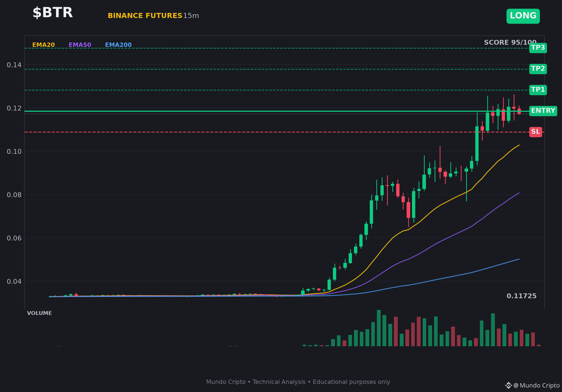Click the 0.06 price axis label
The width and height of the screenshot is (562, 392).
coord(14,238)
